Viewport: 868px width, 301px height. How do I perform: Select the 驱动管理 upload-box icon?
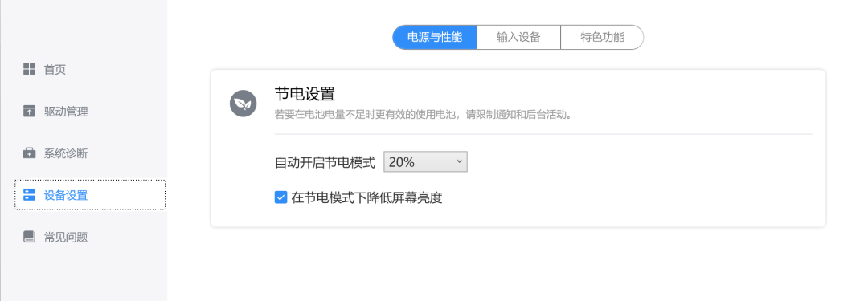point(30,112)
